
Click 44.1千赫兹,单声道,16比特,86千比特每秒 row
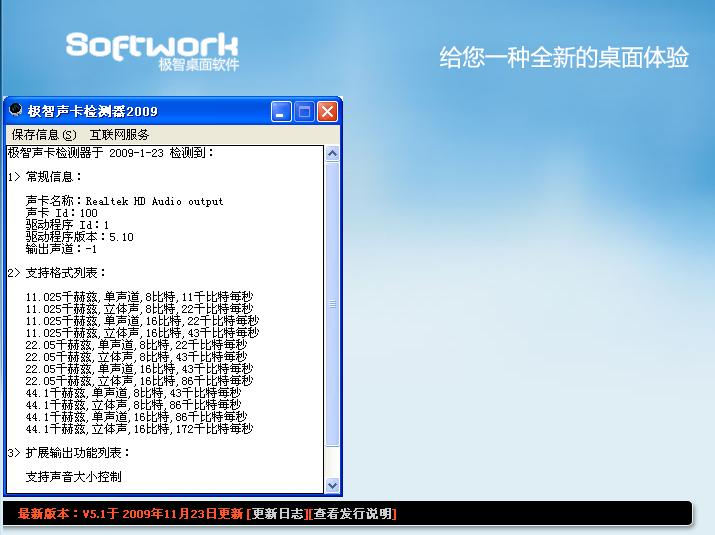point(136,417)
